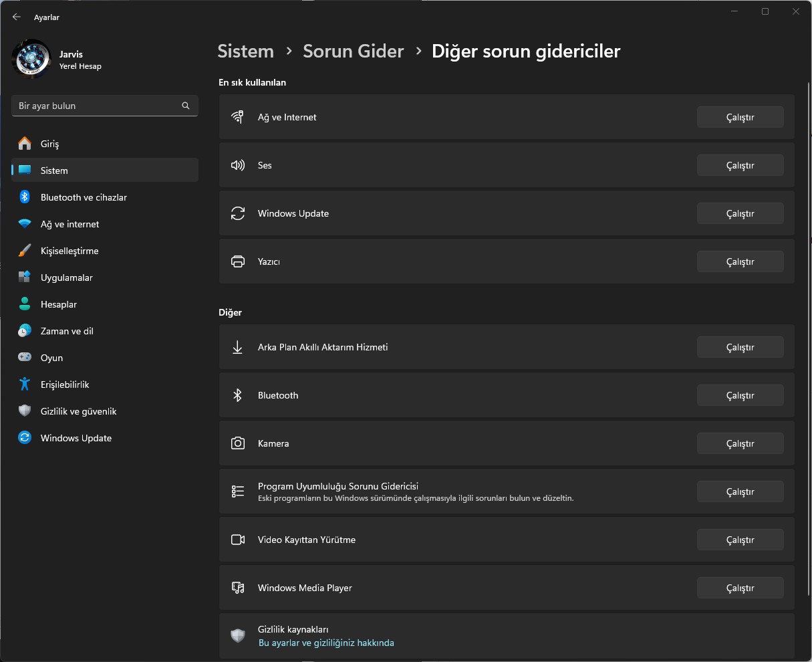Click the Windows Media Player row icon
The width and height of the screenshot is (812, 662).
(237, 588)
